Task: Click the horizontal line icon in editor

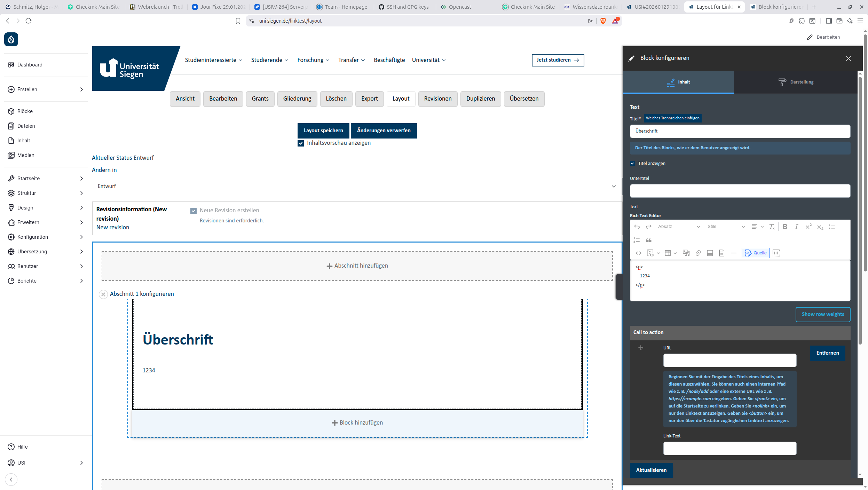Action: (733, 253)
